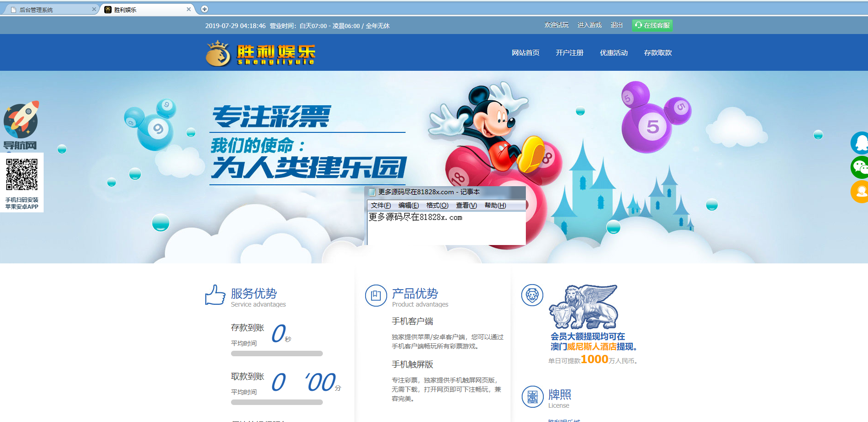Open the 优惠活动 promotions link
868x422 pixels.
(614, 53)
